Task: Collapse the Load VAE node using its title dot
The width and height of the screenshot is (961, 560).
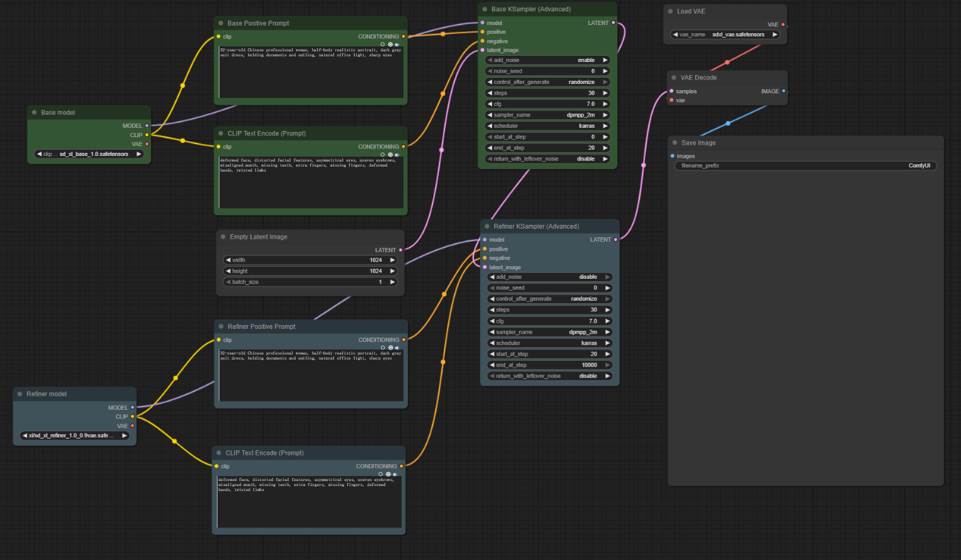Action: 670,11
